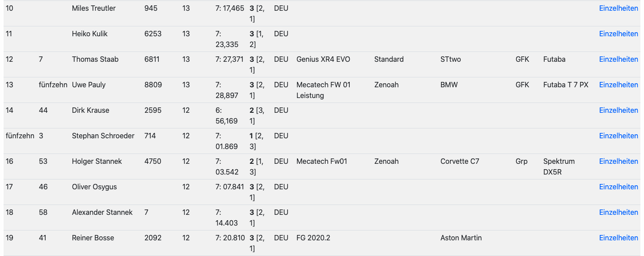644x256 pixels.
Task: Select the BMW cell in Uwe Pauly's row
Action: pyautogui.click(x=449, y=85)
